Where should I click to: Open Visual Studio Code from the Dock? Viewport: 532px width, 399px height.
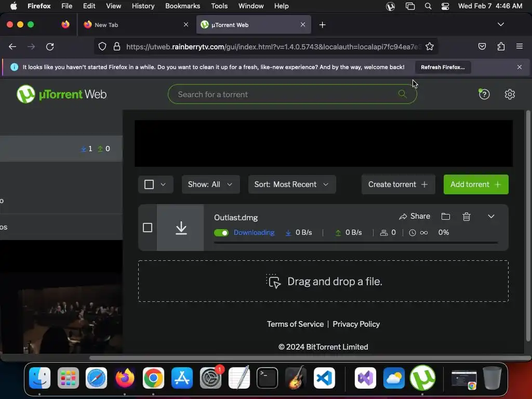[324, 378]
